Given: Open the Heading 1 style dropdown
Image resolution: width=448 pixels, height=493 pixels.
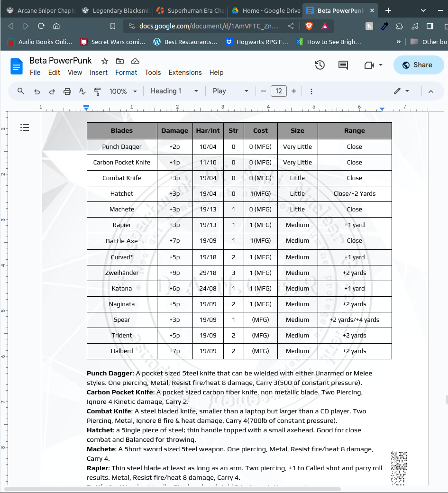Looking at the screenshot, I should tap(174, 91).
